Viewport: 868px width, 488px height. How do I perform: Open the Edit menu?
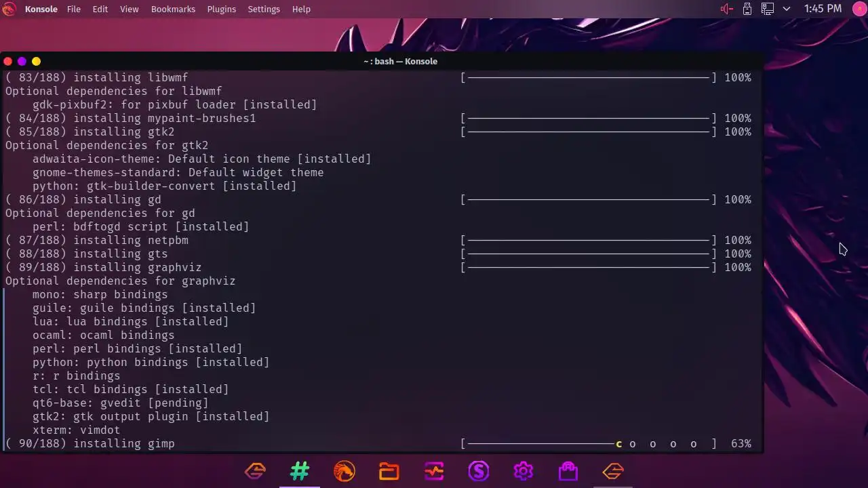click(100, 9)
